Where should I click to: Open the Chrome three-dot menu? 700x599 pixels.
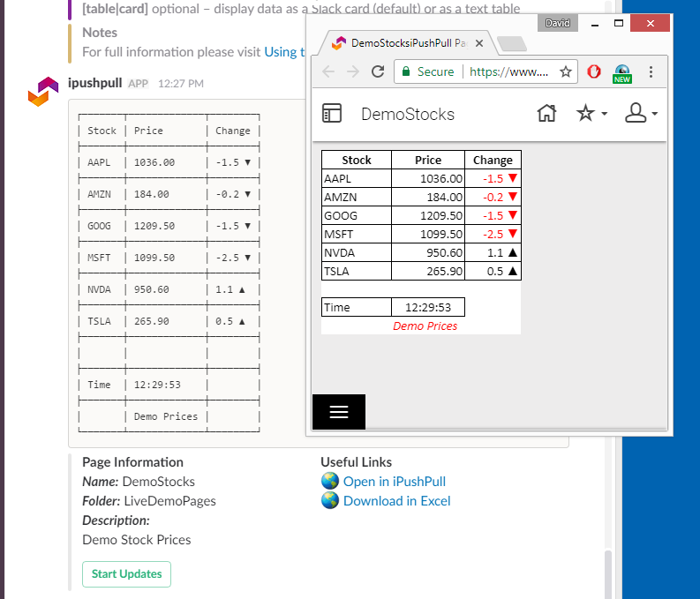click(651, 71)
